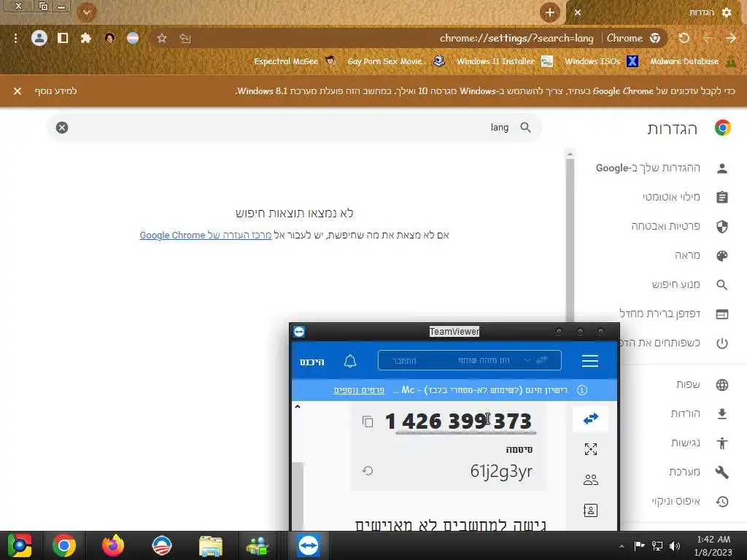Screen dimensions: 747x560
Task: Open the Google Chrome help center link
Action: [205, 236]
